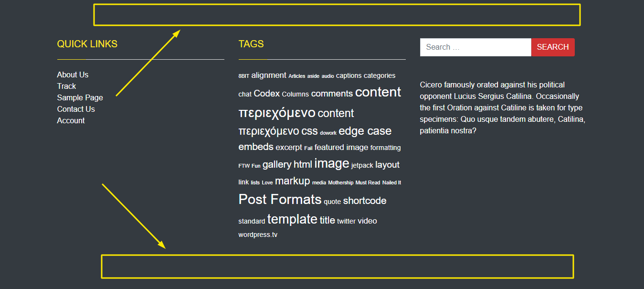The image size is (644, 289).
Task: Click the embeds tag
Action: [x=256, y=147]
